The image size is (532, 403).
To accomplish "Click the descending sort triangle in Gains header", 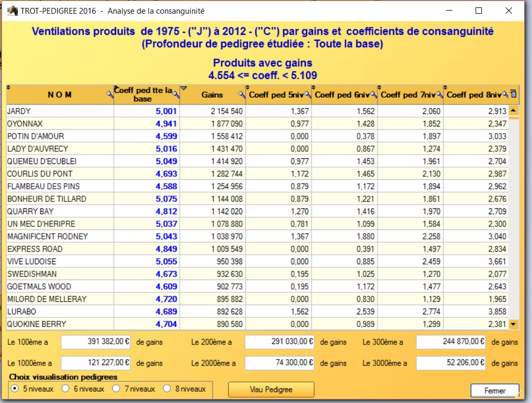I will pos(183,88).
